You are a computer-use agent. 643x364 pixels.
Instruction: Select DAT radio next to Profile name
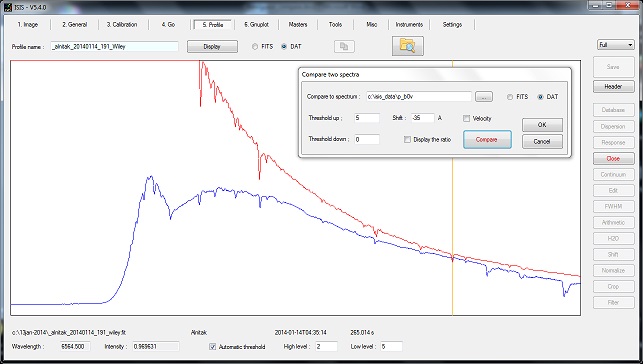(284, 47)
